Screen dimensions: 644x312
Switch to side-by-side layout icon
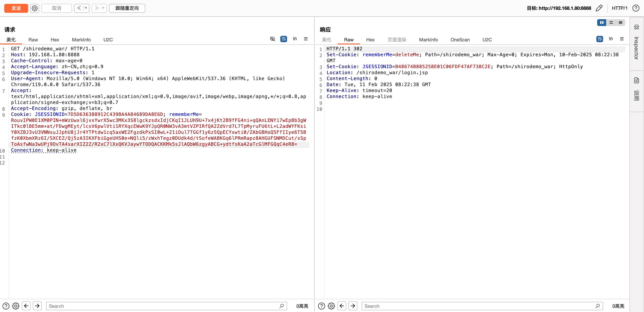[601, 23]
